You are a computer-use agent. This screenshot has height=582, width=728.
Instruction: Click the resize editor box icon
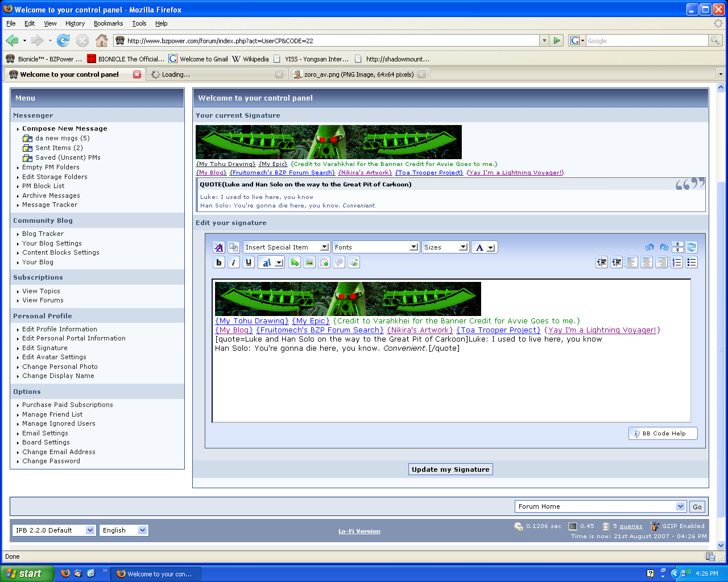pos(677,247)
